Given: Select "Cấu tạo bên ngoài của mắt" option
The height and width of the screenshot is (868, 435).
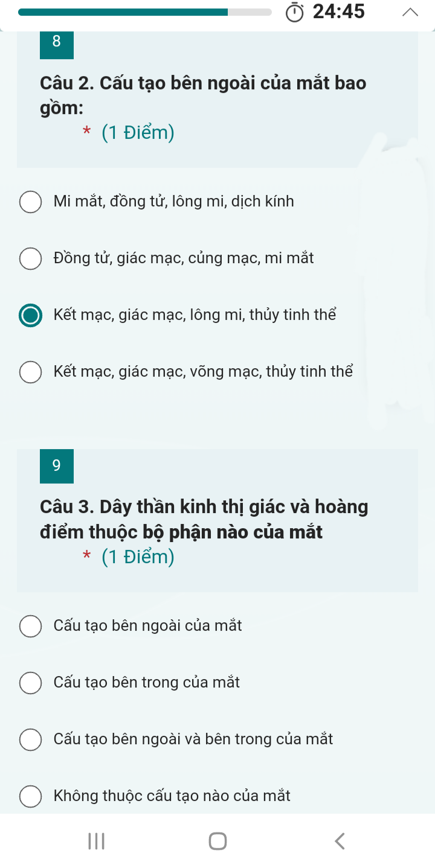Looking at the screenshot, I should (31, 626).
